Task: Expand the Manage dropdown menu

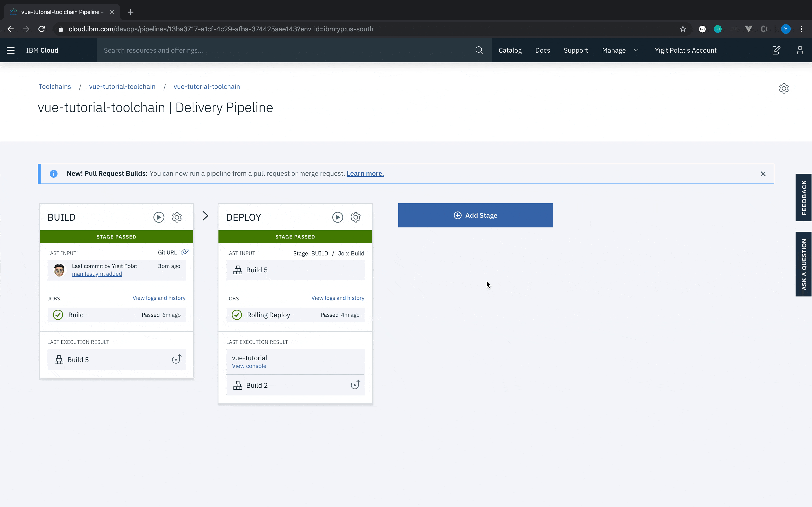Action: [620, 50]
